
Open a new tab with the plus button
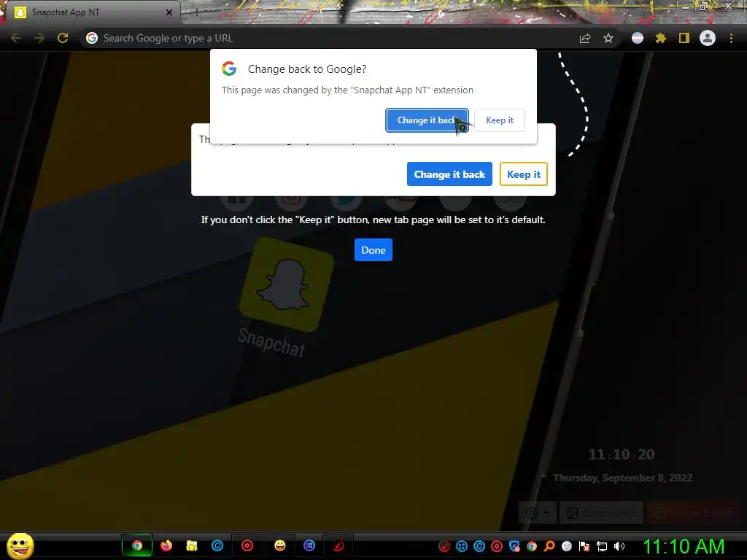196,12
